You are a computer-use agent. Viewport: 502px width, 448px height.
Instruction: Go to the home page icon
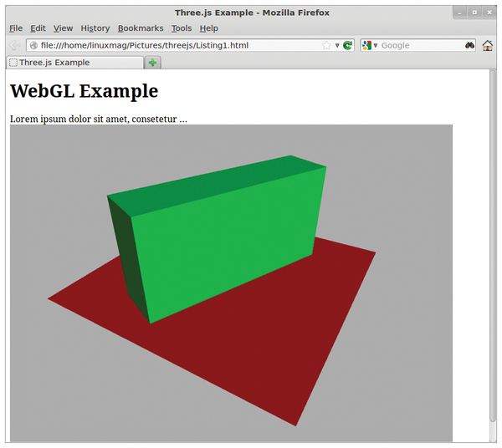click(x=488, y=45)
